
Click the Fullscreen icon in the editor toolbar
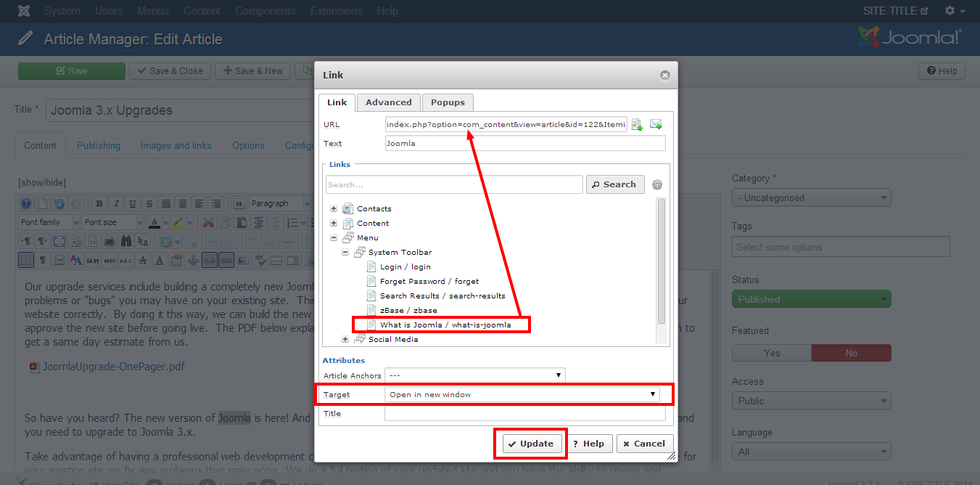59,241
